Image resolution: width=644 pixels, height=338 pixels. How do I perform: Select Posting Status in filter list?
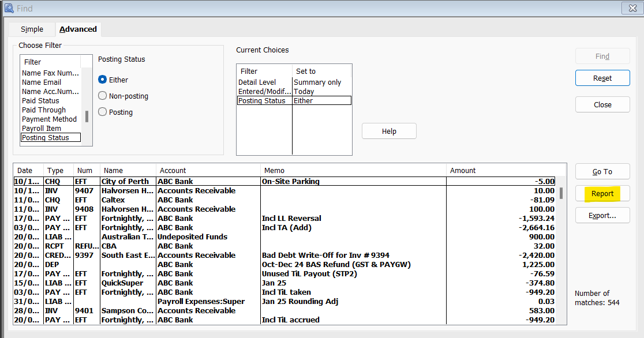click(51, 138)
